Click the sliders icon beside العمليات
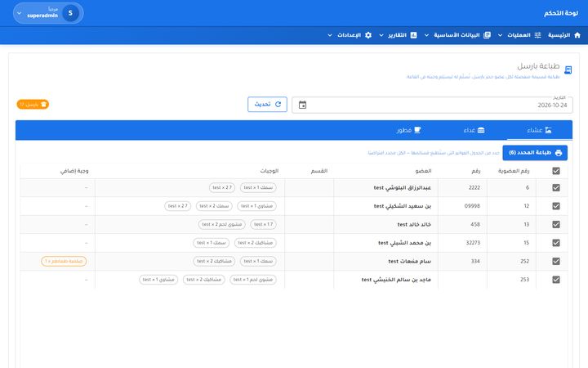This screenshot has width=588, height=368. (x=537, y=35)
